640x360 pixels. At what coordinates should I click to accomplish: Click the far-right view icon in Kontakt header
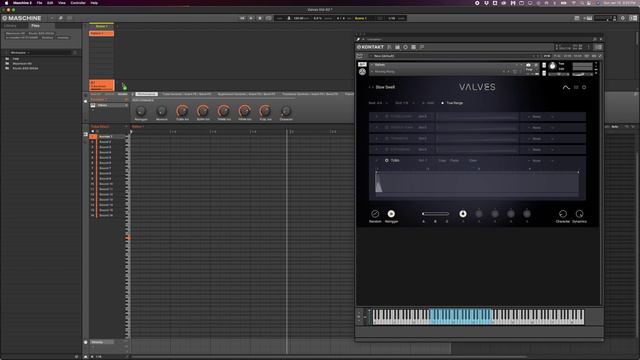click(x=598, y=47)
